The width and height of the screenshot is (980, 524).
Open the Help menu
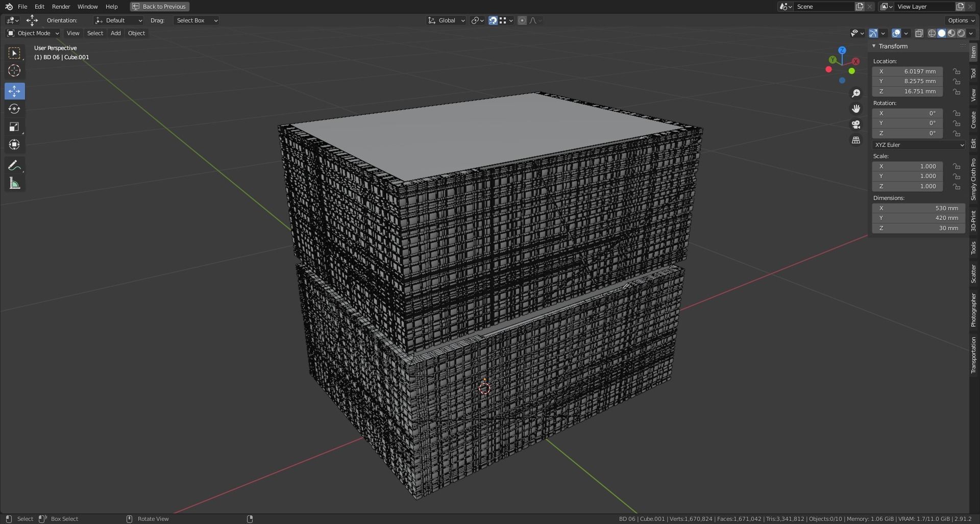pos(111,7)
